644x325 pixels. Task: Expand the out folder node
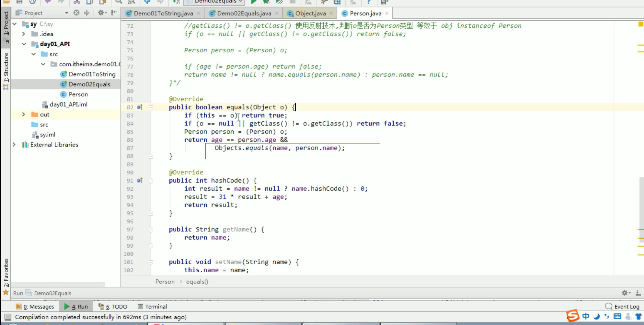(x=24, y=114)
